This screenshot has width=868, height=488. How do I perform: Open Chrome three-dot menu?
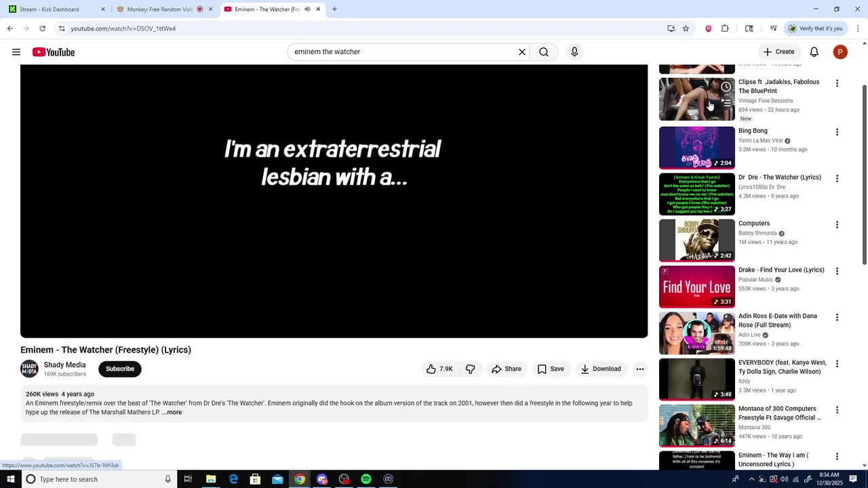click(859, 28)
